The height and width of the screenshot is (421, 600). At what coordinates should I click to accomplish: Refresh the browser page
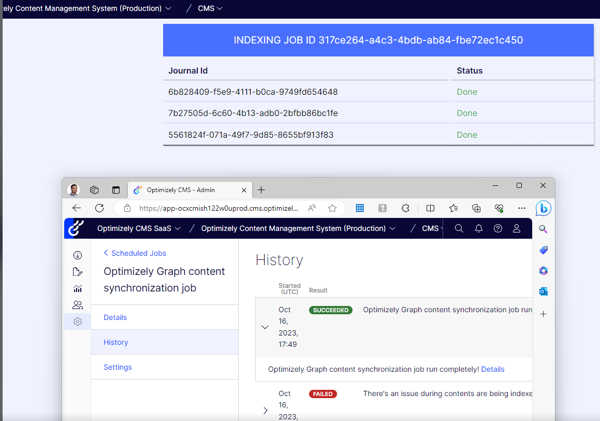point(99,208)
